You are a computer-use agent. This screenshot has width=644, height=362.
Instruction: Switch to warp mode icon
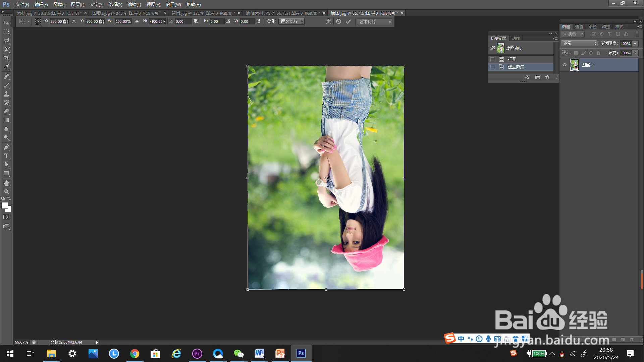[328, 21]
